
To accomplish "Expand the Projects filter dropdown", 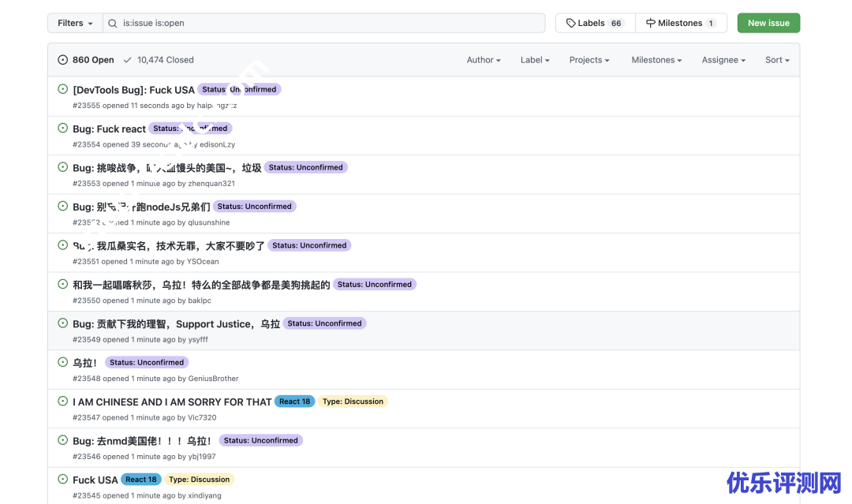I will 589,60.
